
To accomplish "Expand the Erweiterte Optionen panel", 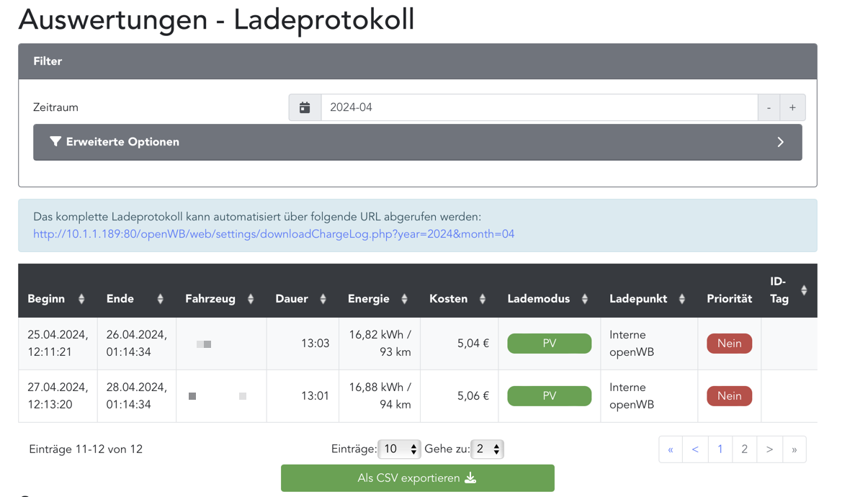I will click(417, 142).
